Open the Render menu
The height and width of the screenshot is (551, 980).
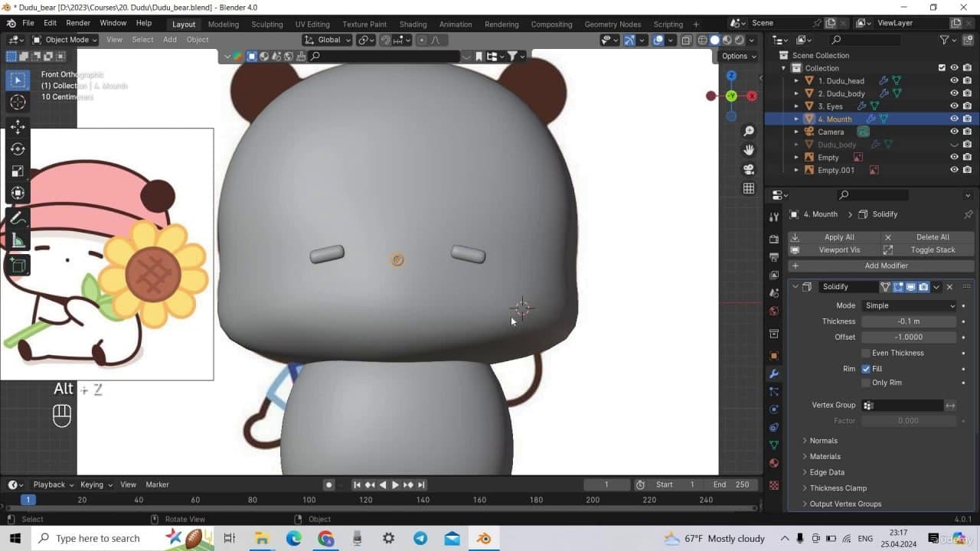(78, 23)
